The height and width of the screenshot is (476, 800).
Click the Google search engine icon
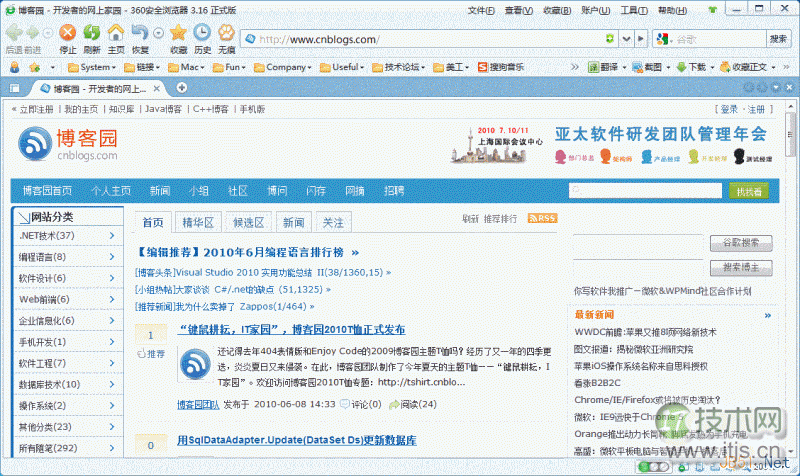662,39
